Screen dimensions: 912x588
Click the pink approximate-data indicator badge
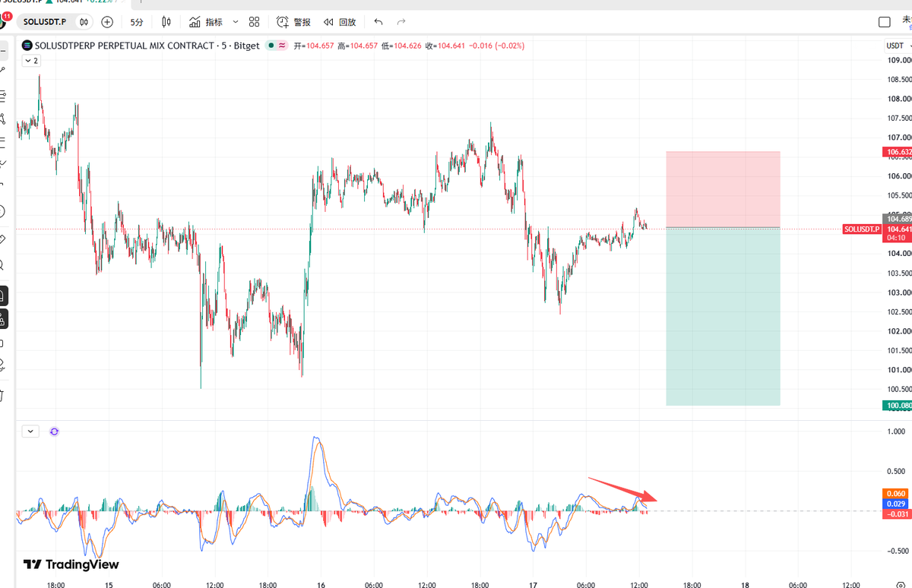(x=282, y=46)
